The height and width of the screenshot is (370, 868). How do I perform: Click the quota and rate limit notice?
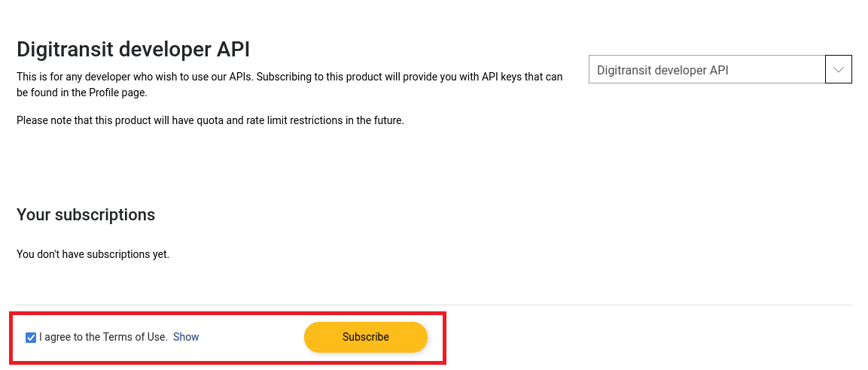(x=210, y=120)
